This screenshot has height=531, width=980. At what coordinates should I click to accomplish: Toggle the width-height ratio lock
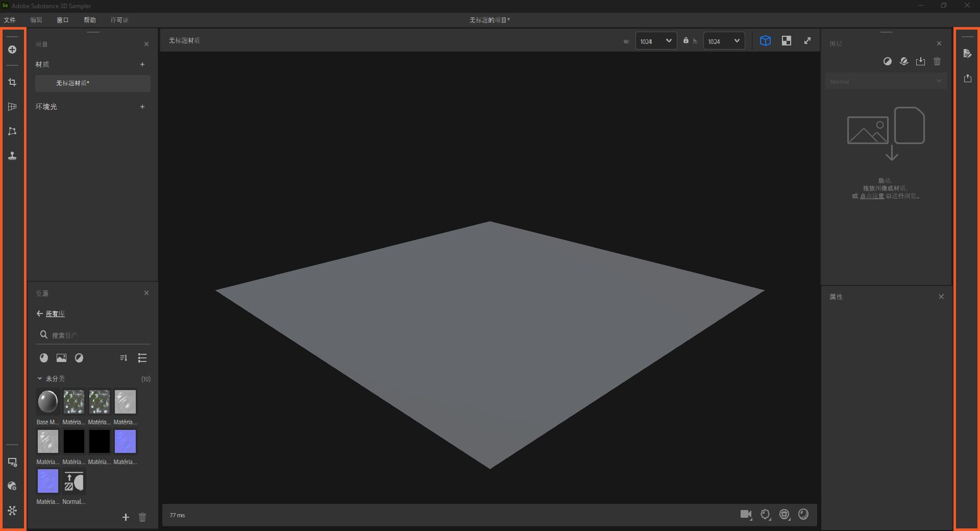pos(686,40)
